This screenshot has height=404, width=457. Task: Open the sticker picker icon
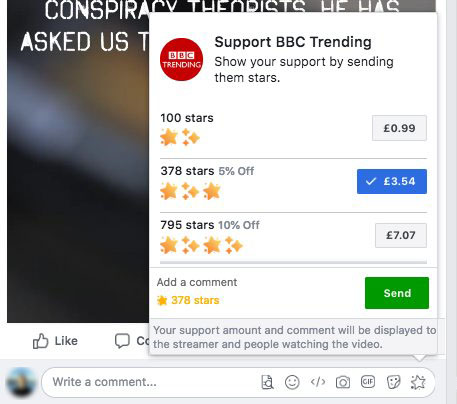tap(393, 382)
